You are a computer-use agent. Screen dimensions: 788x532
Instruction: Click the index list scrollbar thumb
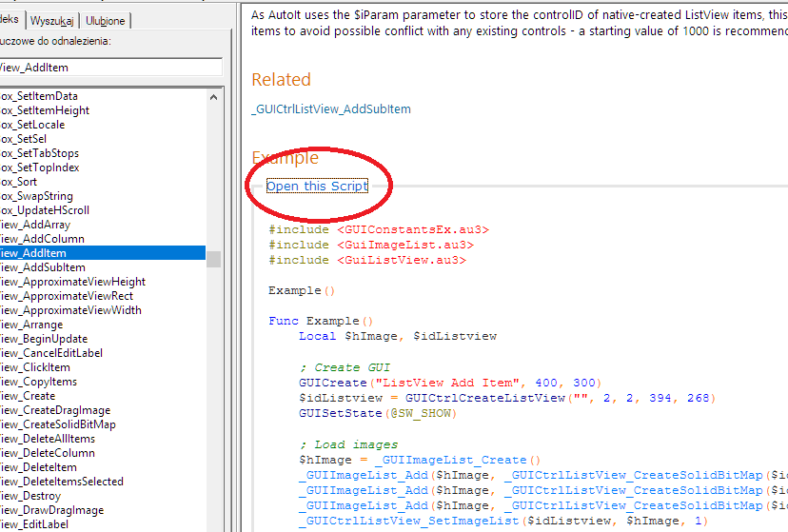click(x=214, y=259)
